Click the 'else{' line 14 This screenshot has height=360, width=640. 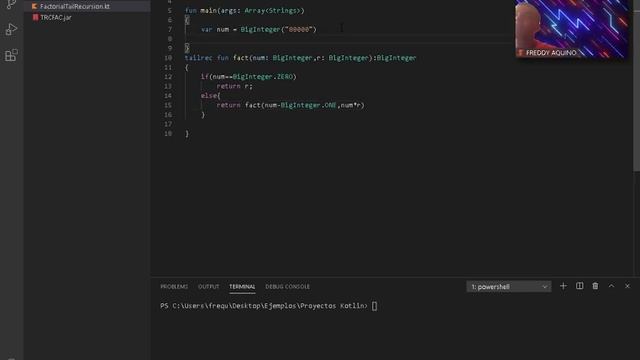210,96
